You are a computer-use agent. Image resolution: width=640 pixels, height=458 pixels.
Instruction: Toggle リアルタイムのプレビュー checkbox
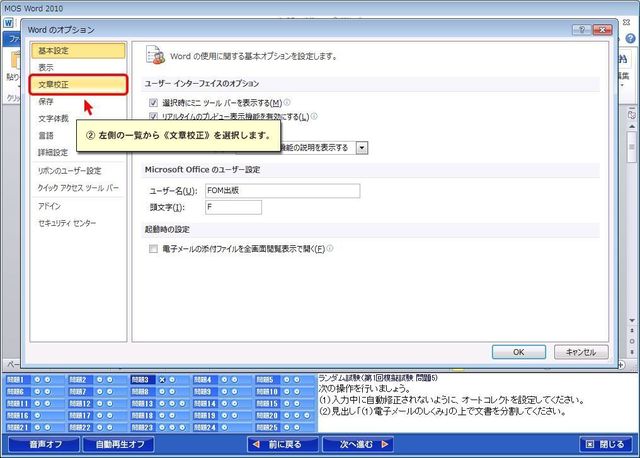click(153, 117)
